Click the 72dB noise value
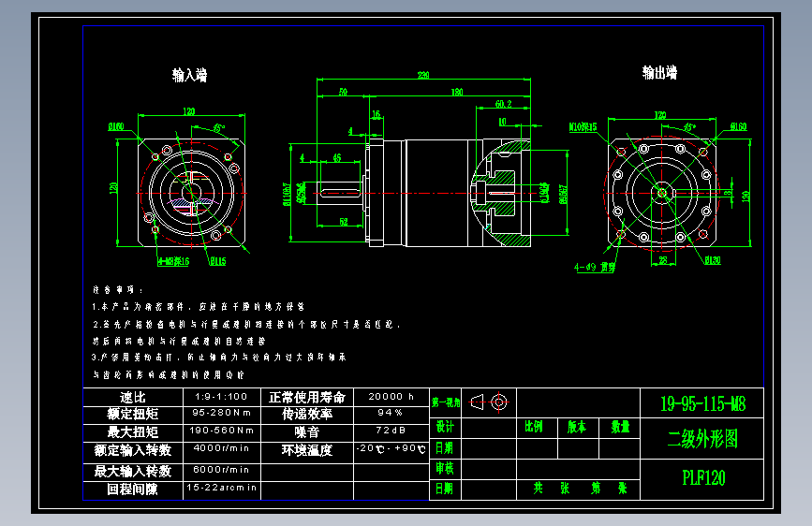The width and height of the screenshot is (812, 526). 391,431
